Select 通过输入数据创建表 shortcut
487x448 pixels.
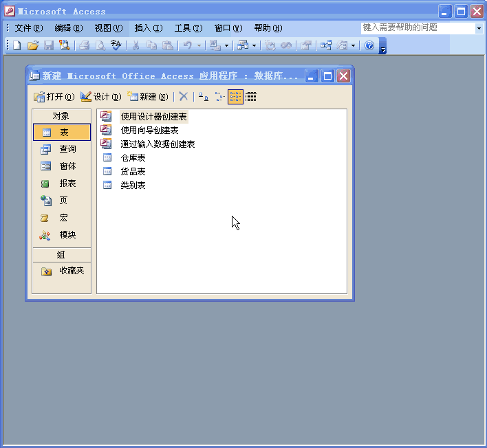coord(148,144)
